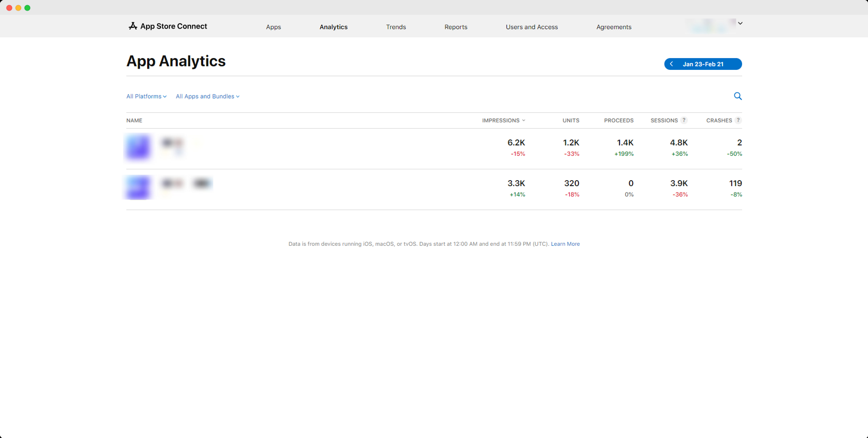Screen dimensions: 868x438
Task: Sort by the Proceeds column header
Action: pos(619,120)
